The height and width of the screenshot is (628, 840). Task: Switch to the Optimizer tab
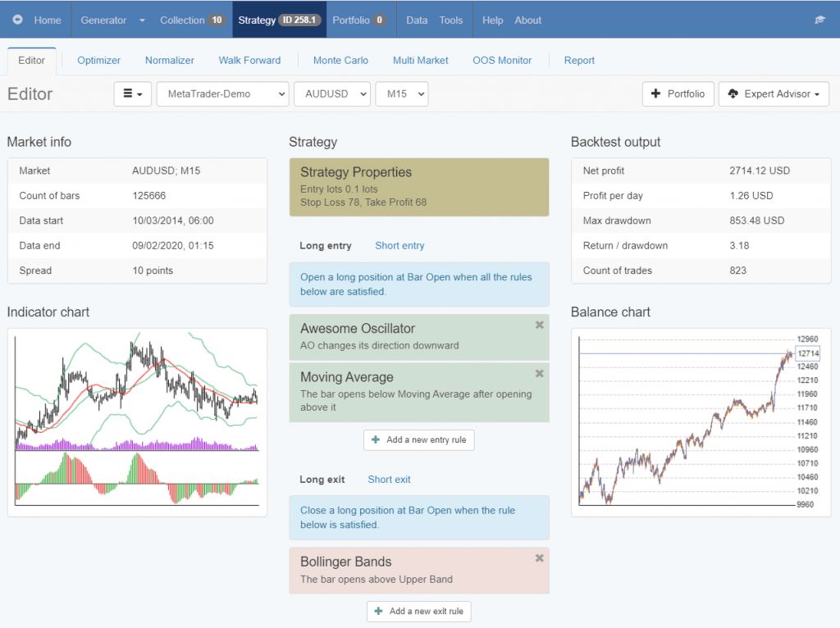pos(98,60)
